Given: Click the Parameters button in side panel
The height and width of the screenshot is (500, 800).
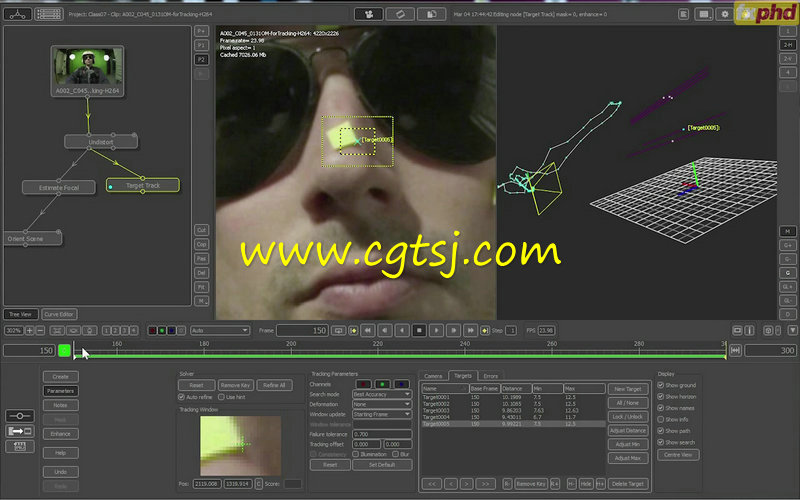Looking at the screenshot, I should (x=60, y=391).
